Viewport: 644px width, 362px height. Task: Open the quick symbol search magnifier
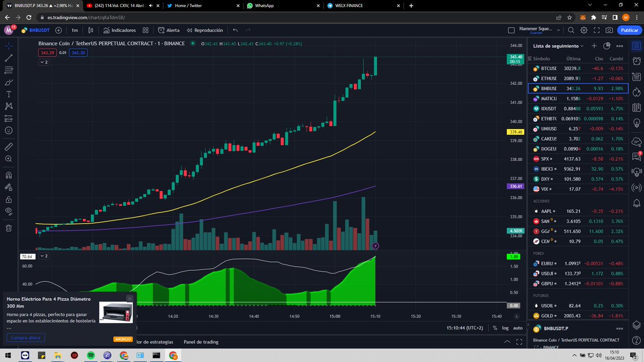coord(570,31)
